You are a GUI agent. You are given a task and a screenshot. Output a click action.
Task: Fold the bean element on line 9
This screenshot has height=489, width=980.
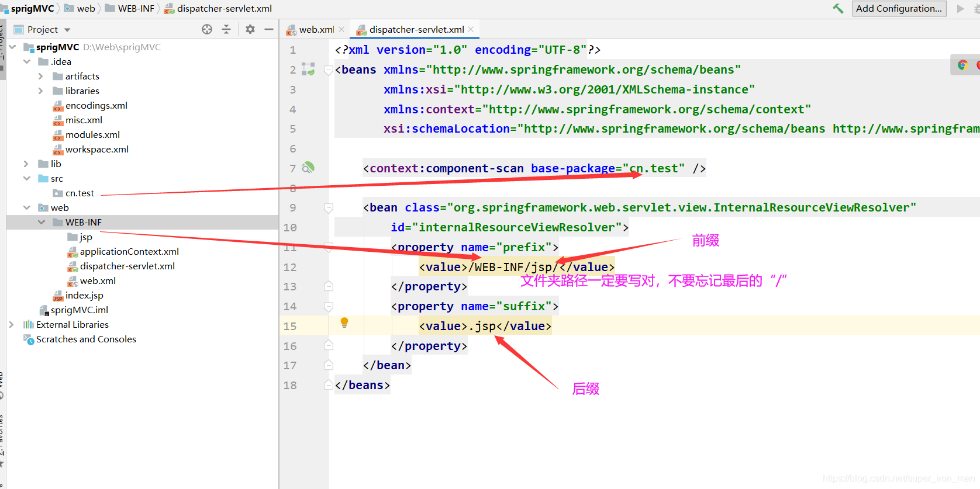[329, 208]
